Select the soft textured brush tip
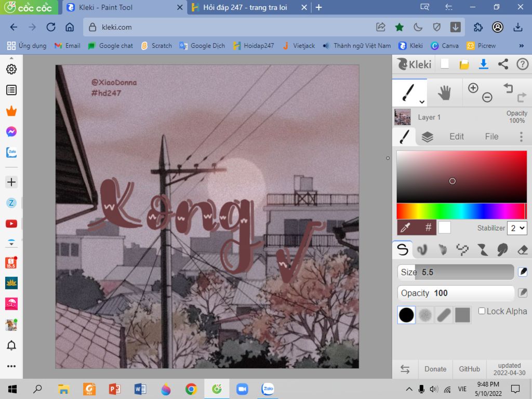 click(425, 315)
